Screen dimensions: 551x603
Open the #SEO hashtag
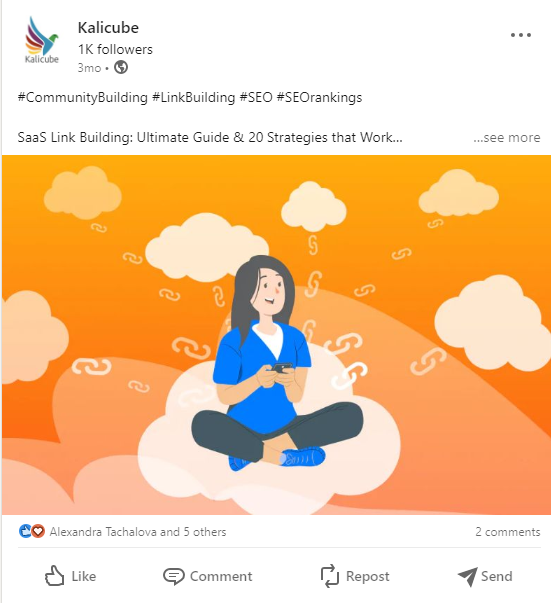click(256, 97)
